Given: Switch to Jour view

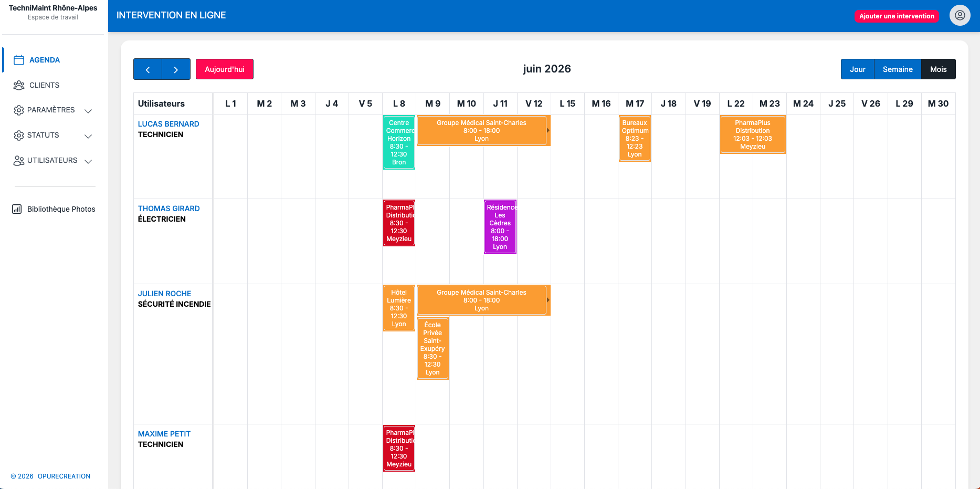Looking at the screenshot, I should pyautogui.click(x=858, y=69).
